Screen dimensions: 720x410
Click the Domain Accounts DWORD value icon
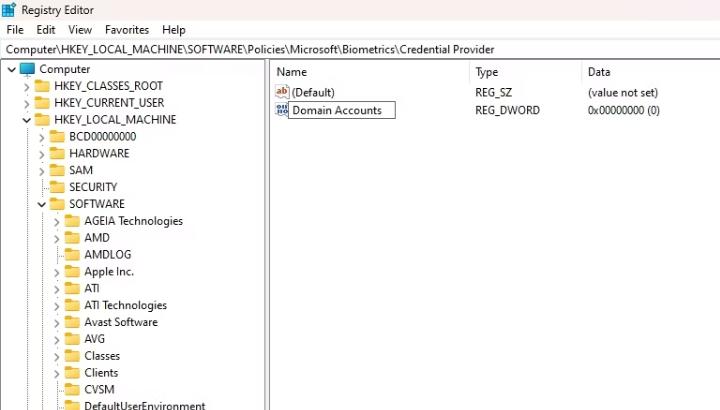(x=281, y=110)
